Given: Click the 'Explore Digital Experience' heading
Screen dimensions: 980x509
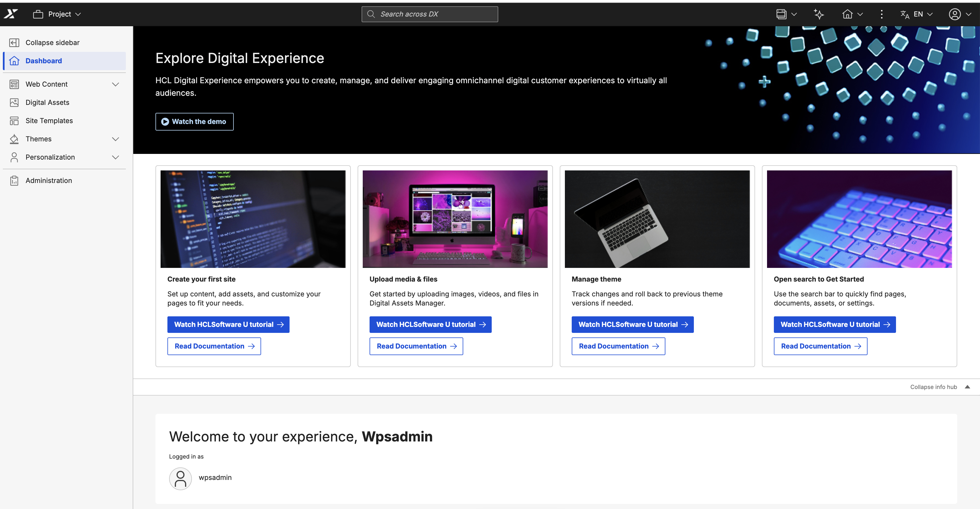Looking at the screenshot, I should pyautogui.click(x=240, y=58).
